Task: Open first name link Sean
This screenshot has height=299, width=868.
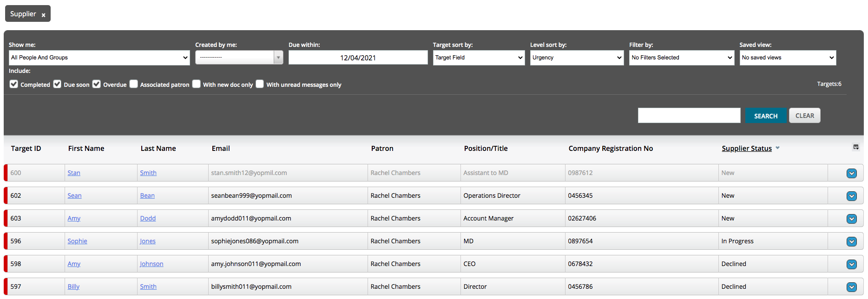Action: (74, 195)
